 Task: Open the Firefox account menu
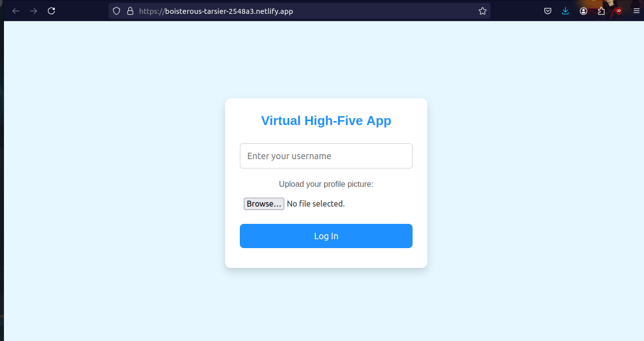click(x=583, y=11)
